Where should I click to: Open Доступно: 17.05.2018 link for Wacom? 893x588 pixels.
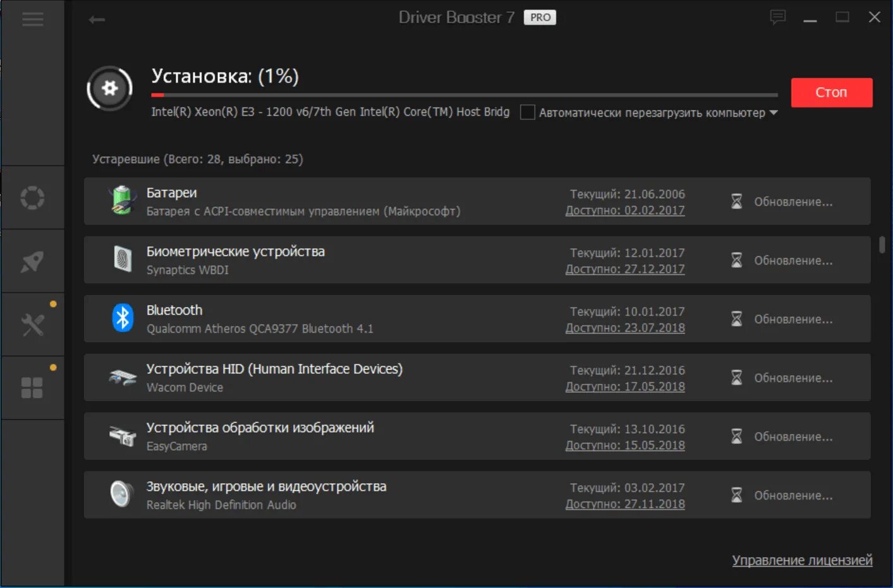[x=625, y=387]
